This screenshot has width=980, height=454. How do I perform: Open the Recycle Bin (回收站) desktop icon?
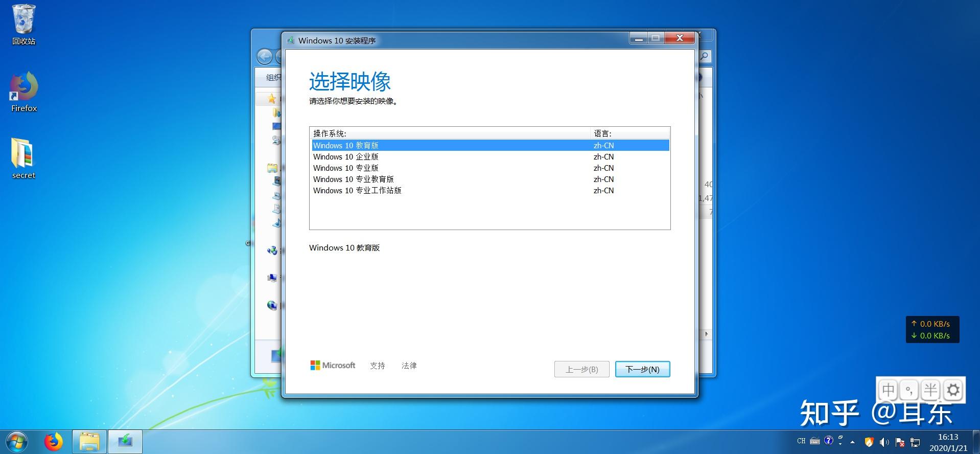pyautogui.click(x=24, y=25)
